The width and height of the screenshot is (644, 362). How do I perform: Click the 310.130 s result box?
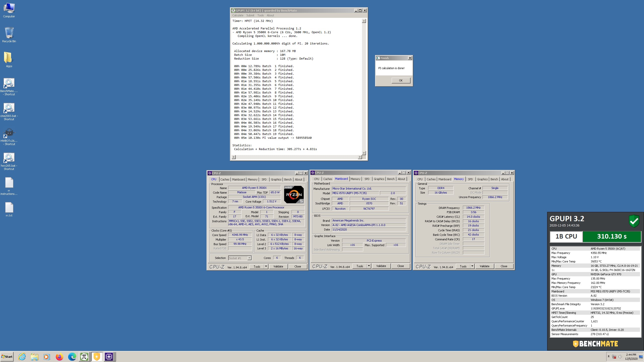612,237
